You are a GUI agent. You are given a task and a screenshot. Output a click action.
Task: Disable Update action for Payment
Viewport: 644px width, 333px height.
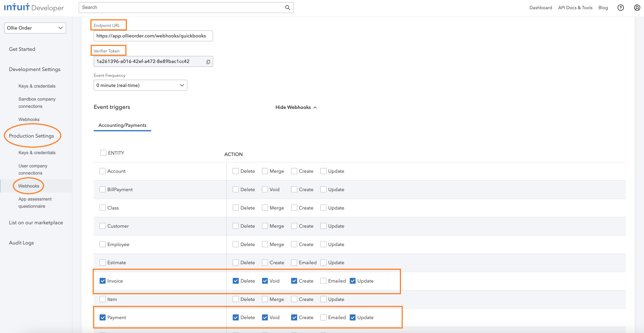(352, 317)
